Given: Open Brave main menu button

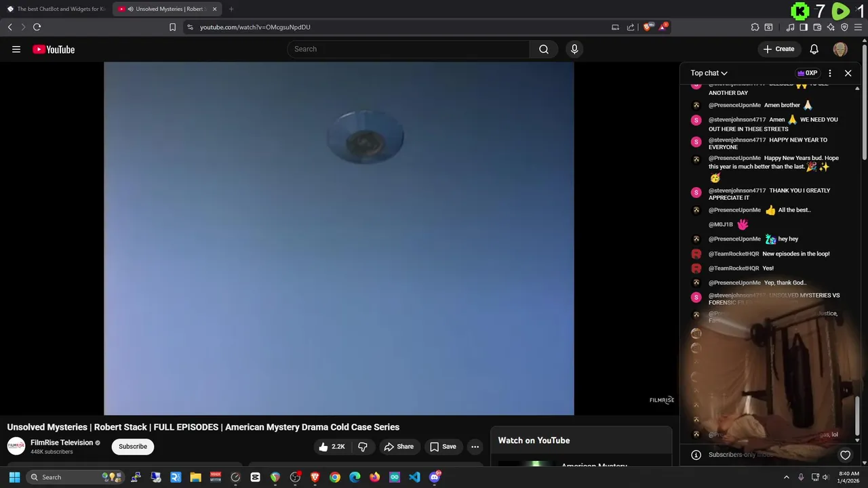Looking at the screenshot, I should (858, 27).
